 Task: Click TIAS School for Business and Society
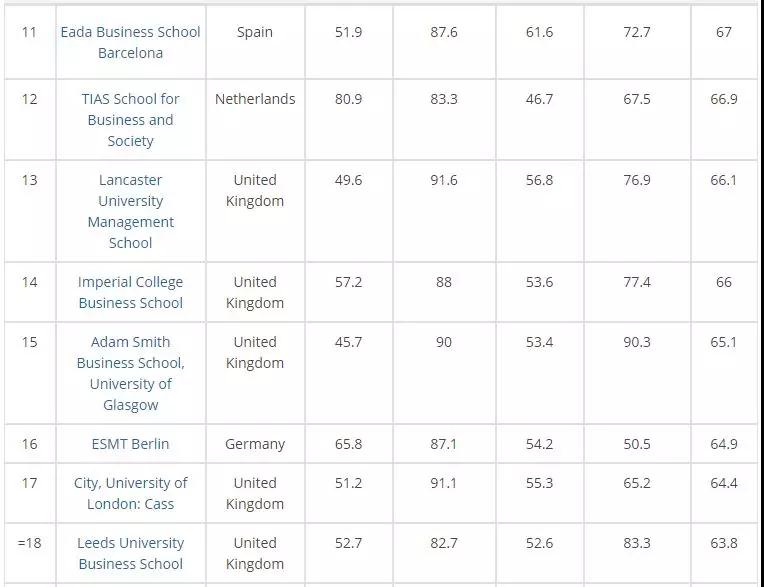pos(130,120)
